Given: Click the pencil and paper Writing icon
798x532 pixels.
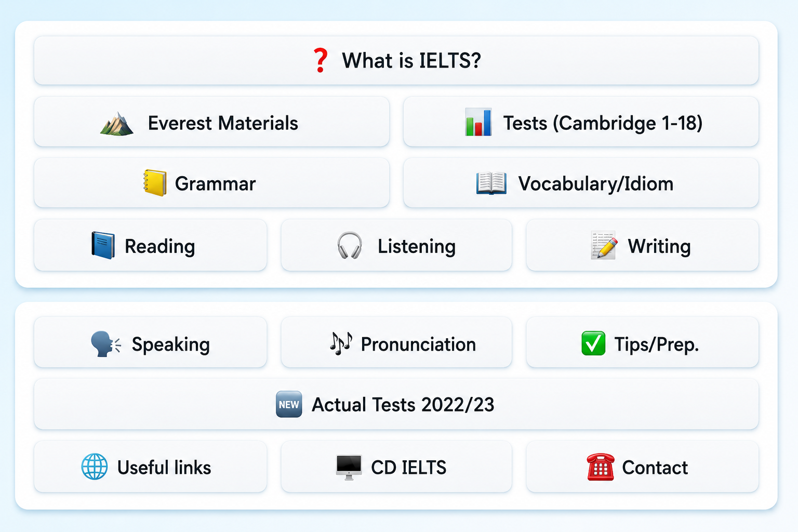Looking at the screenshot, I should (604, 245).
